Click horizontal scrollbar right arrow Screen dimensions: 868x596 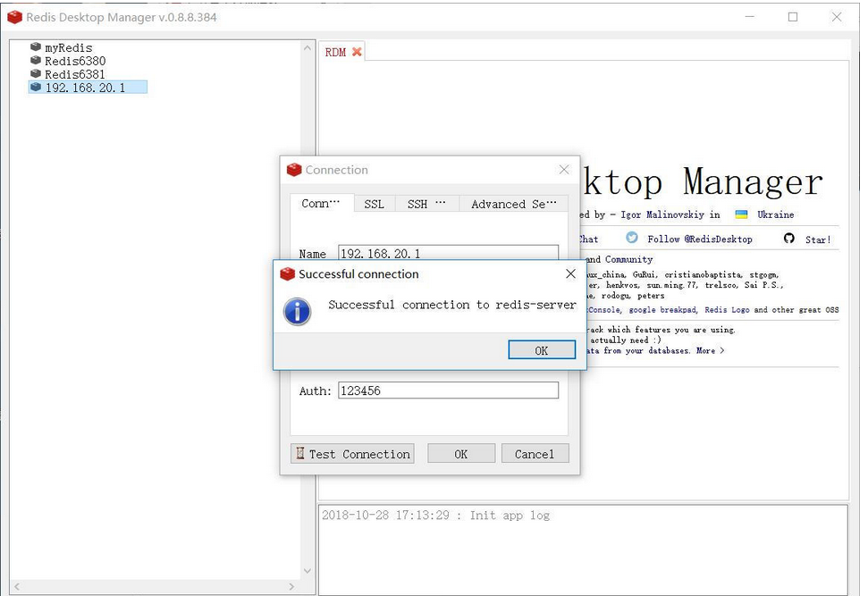tap(291, 586)
